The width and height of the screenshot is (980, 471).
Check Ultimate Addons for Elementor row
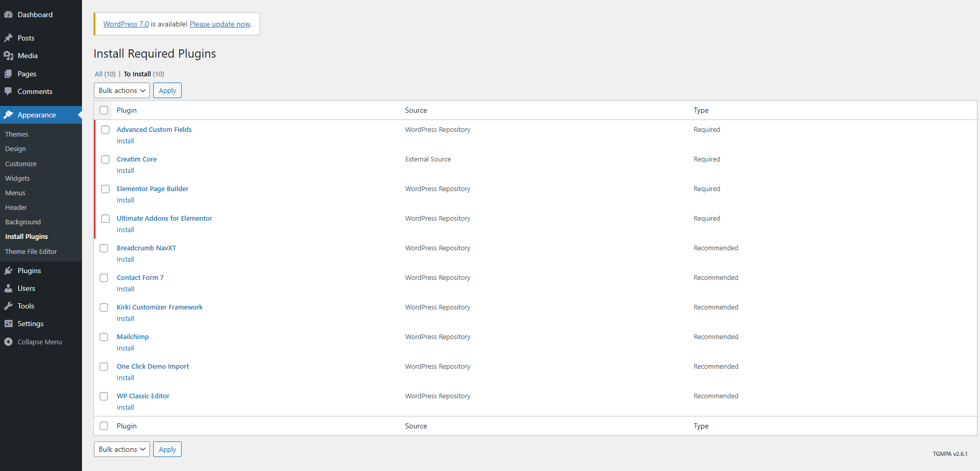[105, 219]
